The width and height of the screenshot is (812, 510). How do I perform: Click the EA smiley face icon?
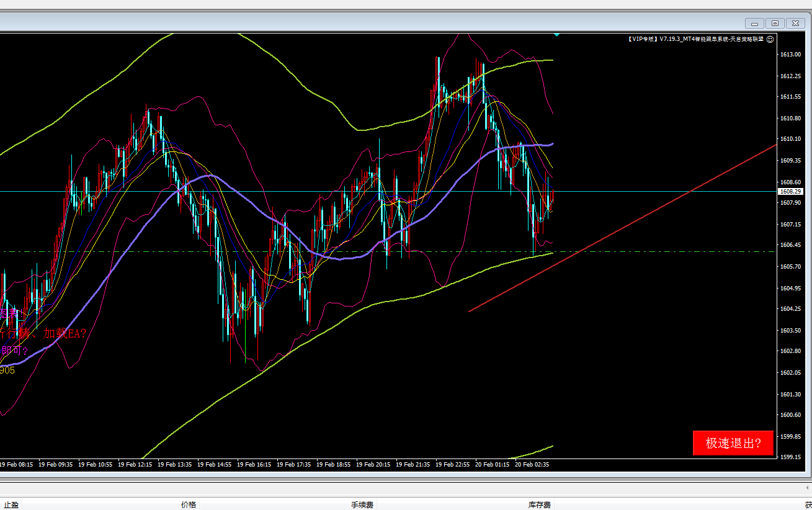770,38
